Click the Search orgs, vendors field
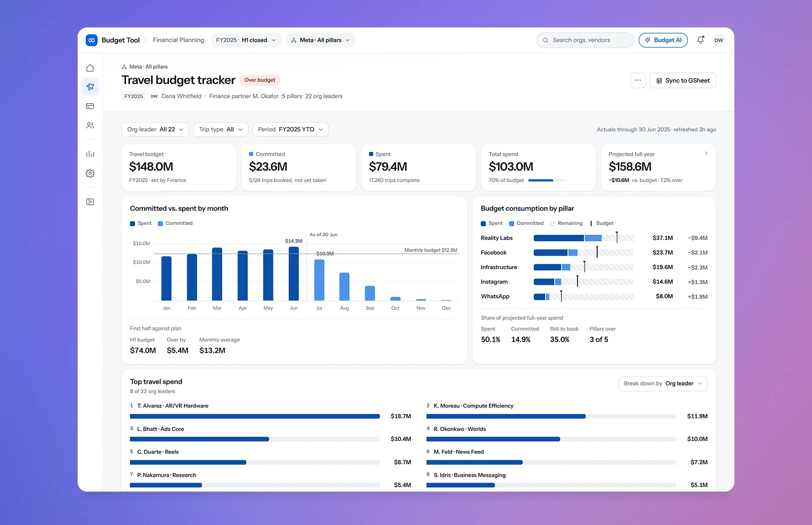Image resolution: width=812 pixels, height=525 pixels. click(585, 40)
